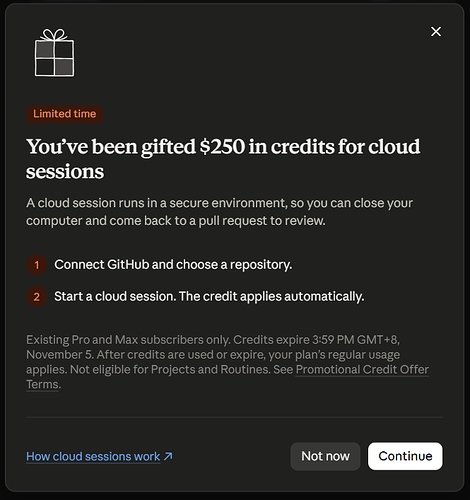Click the gift ribbon bow
Screen dimensions: 470x500
pyautogui.click(x=53, y=34)
